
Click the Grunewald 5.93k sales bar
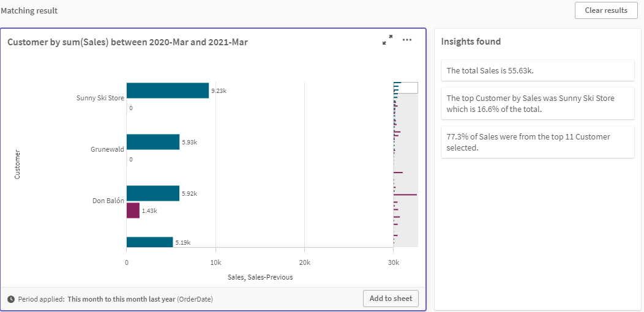click(x=152, y=142)
